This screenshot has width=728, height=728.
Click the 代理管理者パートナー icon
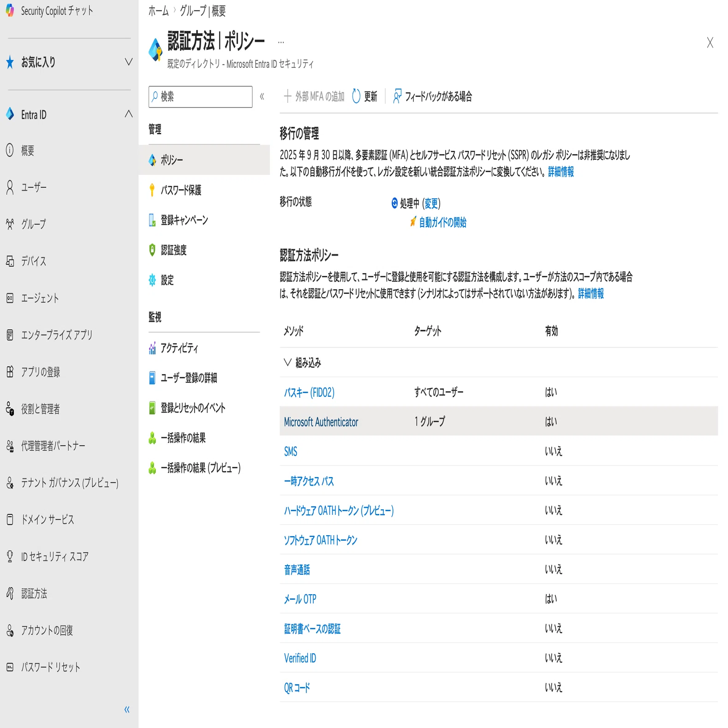pos(10,446)
